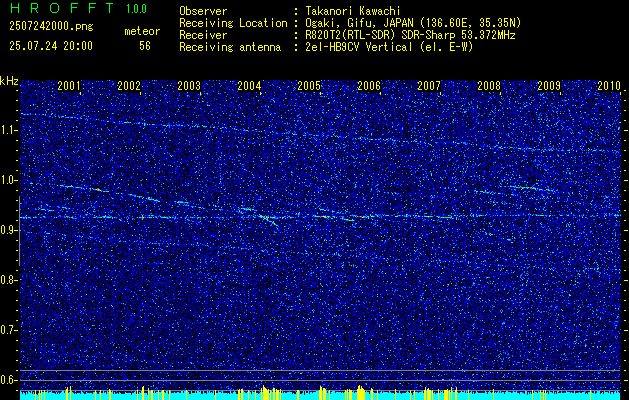Click the HROFFT title text
This screenshot has height=400, width=629.
(62, 8)
